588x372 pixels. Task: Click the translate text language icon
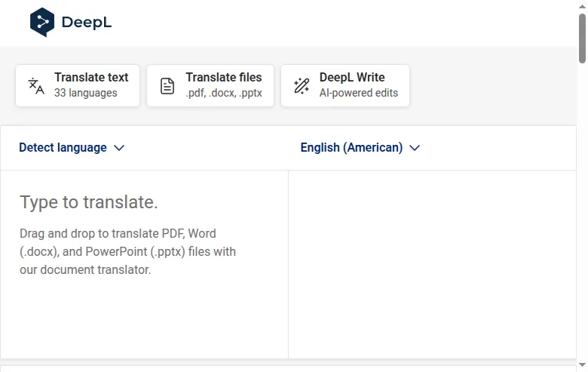[x=36, y=86]
